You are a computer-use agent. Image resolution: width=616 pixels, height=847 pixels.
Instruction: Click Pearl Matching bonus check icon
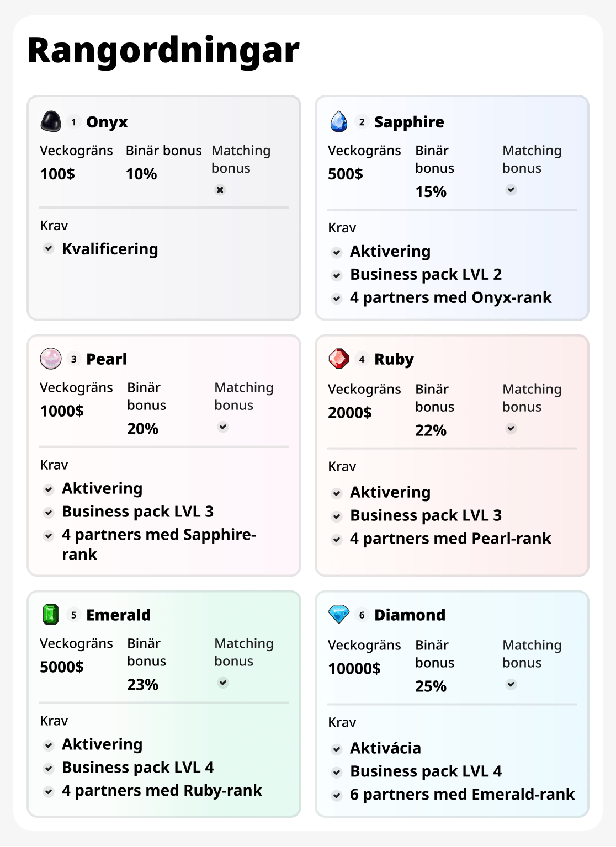click(x=223, y=427)
